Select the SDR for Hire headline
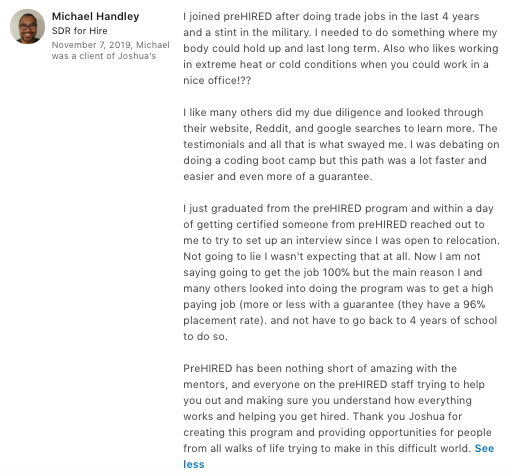The height and width of the screenshot is (476, 512). (x=80, y=31)
